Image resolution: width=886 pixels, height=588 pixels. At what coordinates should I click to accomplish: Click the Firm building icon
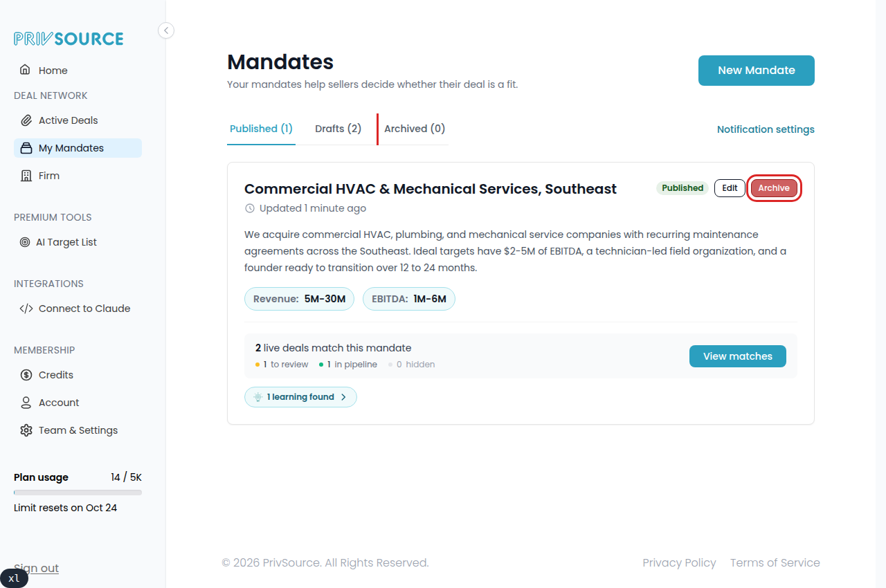(x=26, y=176)
